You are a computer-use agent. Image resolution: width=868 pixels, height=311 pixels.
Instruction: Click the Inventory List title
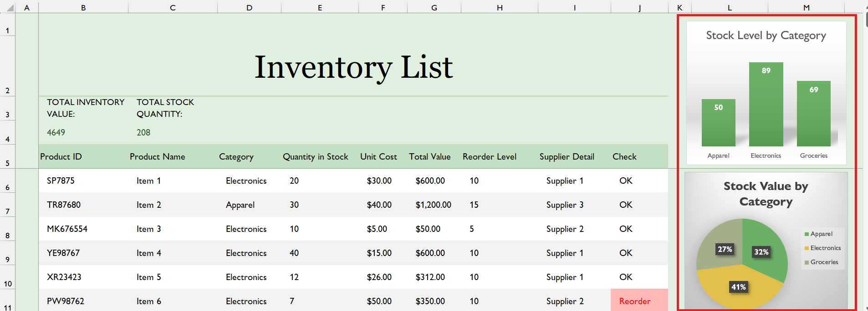point(353,67)
